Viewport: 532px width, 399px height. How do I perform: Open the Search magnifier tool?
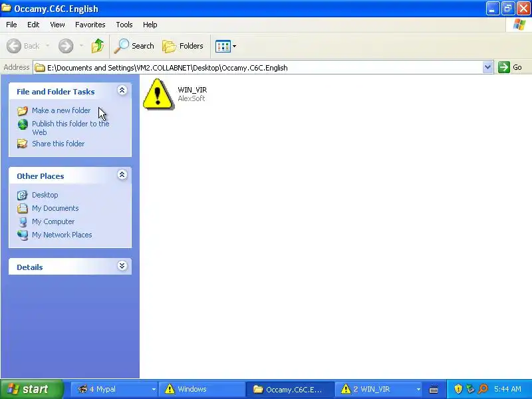pos(134,46)
